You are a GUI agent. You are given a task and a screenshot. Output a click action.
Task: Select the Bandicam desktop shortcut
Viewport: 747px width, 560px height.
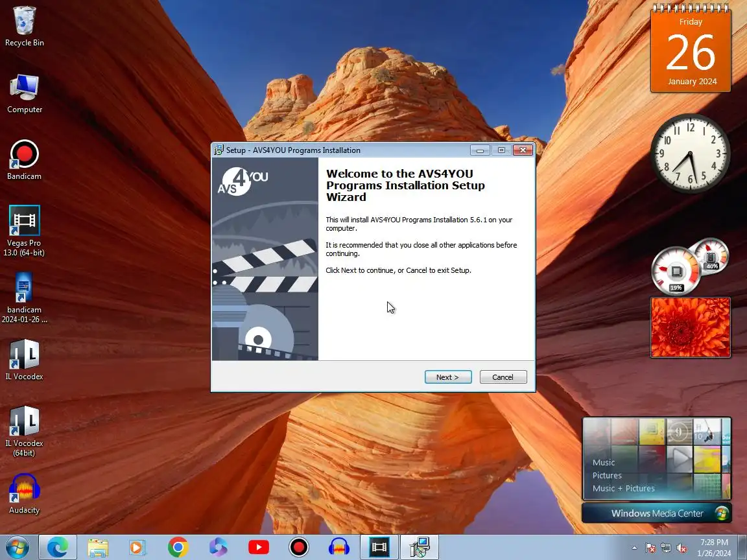[24, 160]
